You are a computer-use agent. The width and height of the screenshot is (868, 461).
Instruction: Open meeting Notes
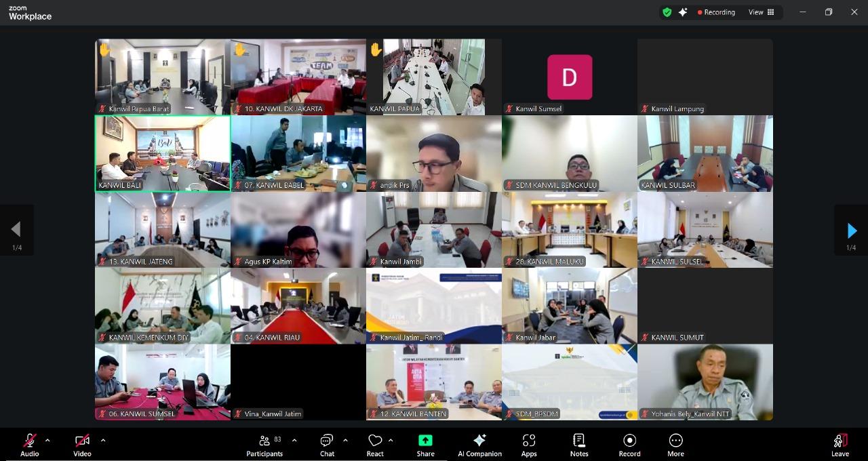(x=579, y=445)
